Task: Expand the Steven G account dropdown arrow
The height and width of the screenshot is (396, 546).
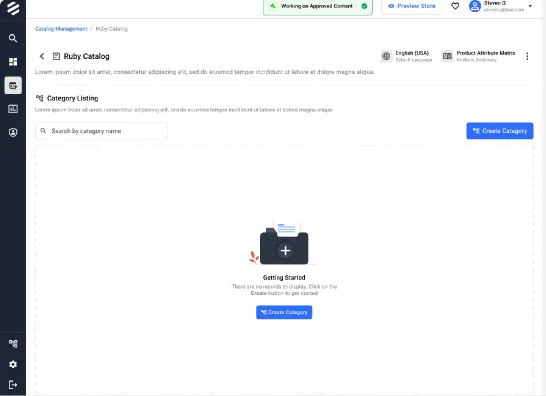Action: coord(530,6)
